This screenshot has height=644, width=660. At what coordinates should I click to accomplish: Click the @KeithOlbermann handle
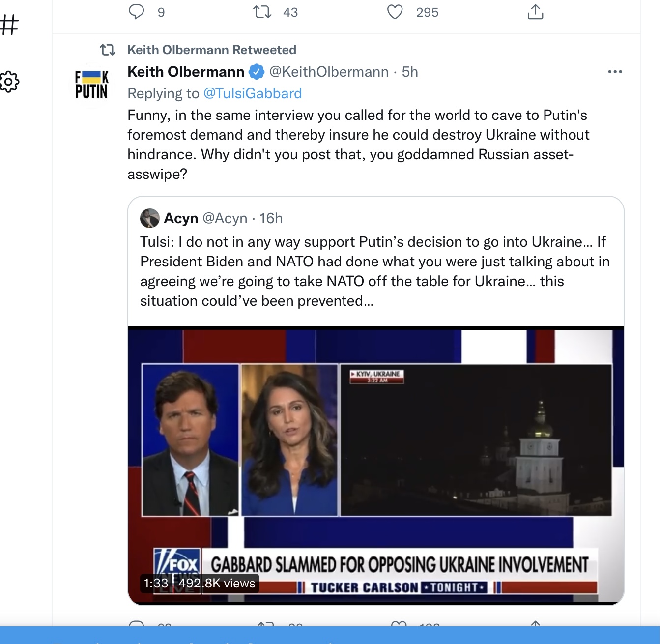(x=329, y=72)
